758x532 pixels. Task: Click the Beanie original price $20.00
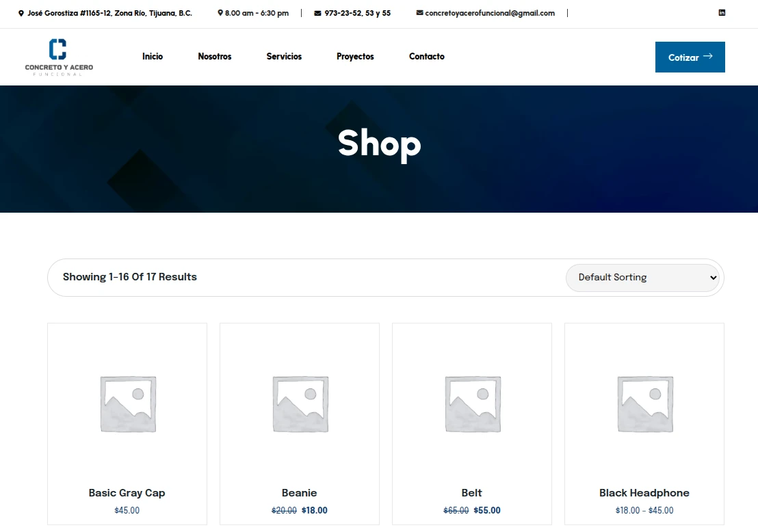285,510
